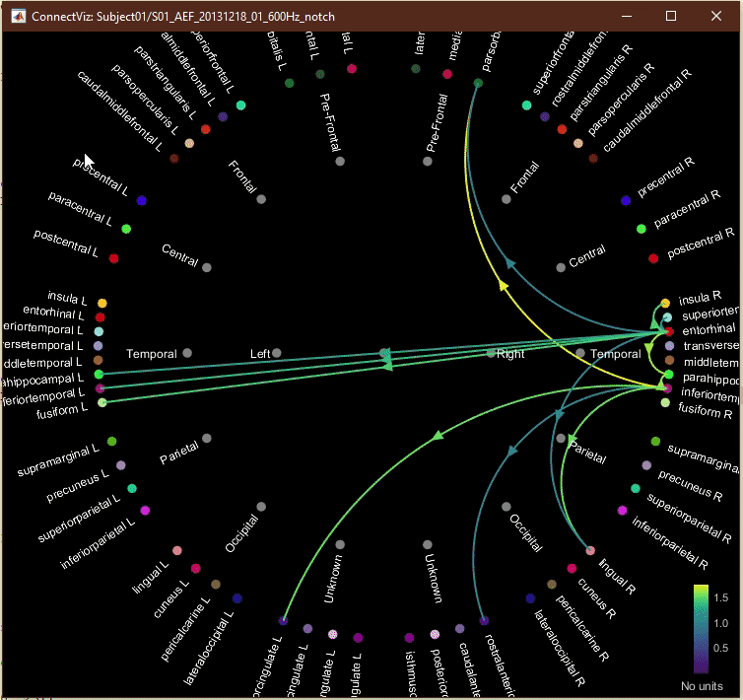Expand the left Central region group node
Image resolution: width=743 pixels, height=700 pixels.
[207, 267]
